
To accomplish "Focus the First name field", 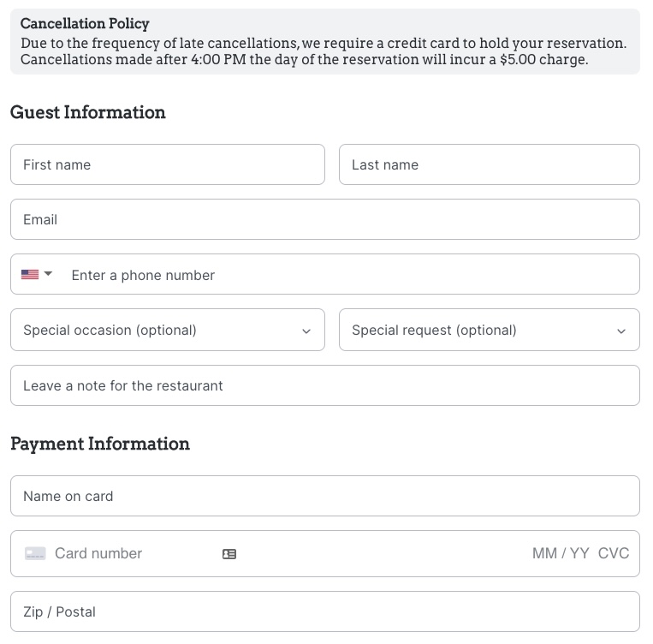I will point(168,164).
